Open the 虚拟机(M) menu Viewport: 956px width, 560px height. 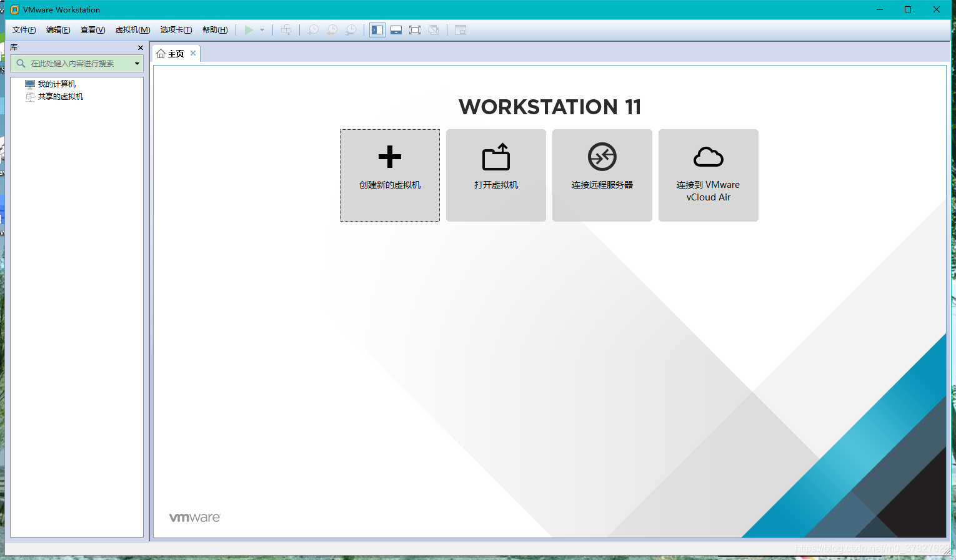click(132, 30)
